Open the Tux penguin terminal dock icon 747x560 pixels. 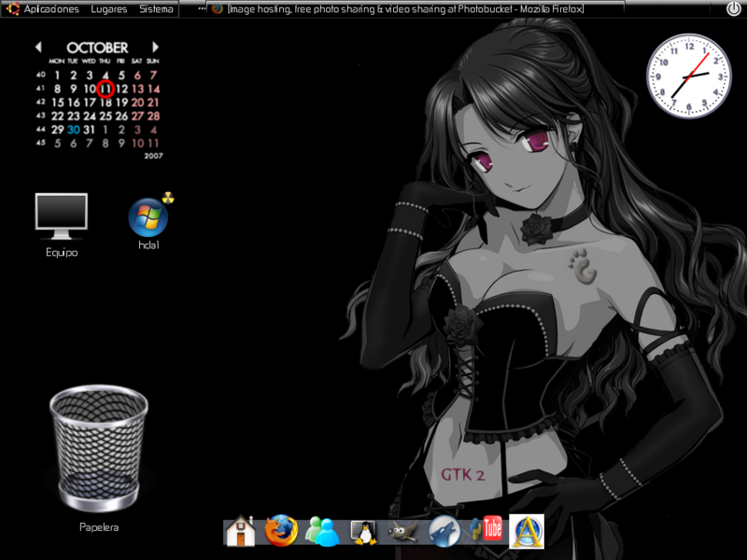point(362,530)
